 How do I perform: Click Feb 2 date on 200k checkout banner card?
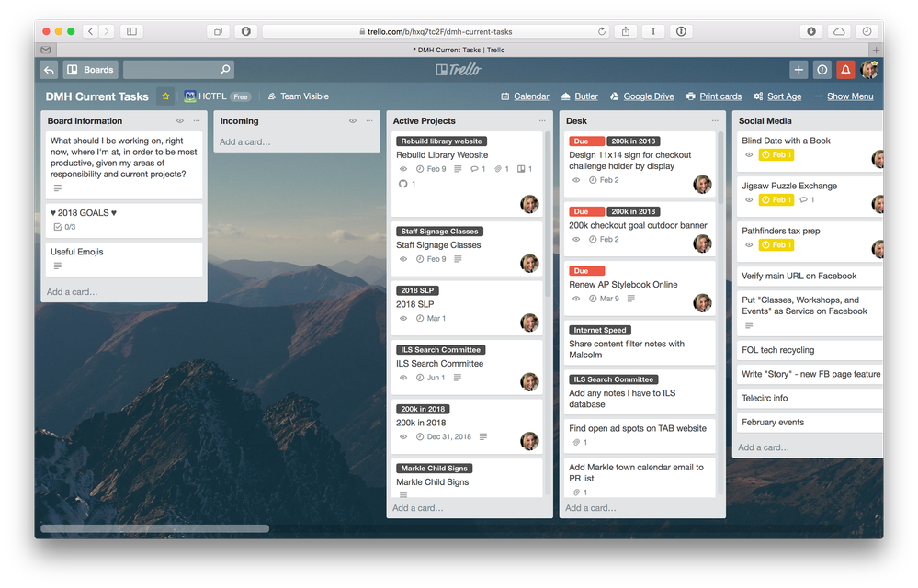click(604, 239)
